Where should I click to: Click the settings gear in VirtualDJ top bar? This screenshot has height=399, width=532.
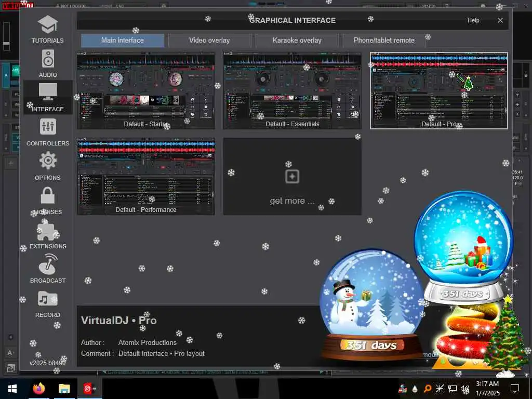[483, 6]
